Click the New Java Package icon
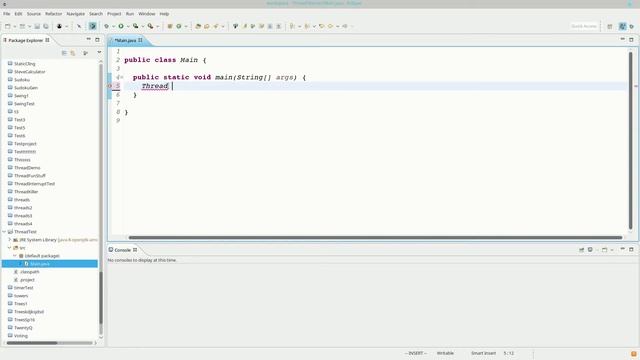Screen dimensions: 640x360 click(x=170, y=26)
